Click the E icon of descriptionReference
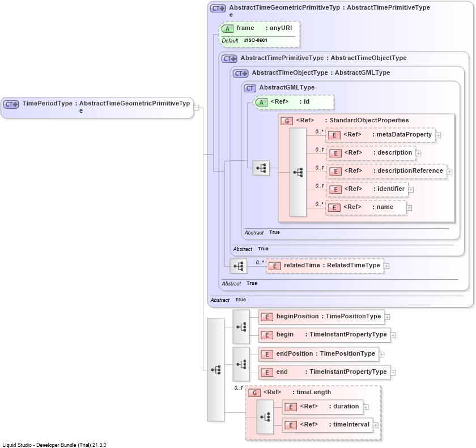This screenshot has width=476, height=448. 335,172
